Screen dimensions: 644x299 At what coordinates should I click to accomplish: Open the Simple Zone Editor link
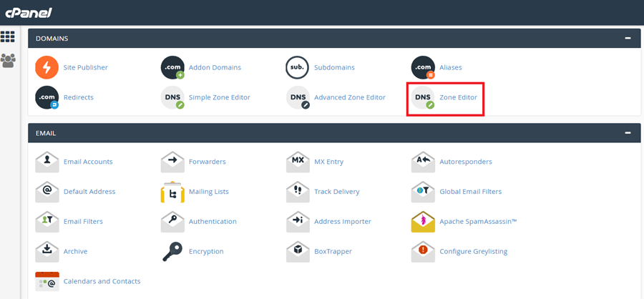point(220,97)
